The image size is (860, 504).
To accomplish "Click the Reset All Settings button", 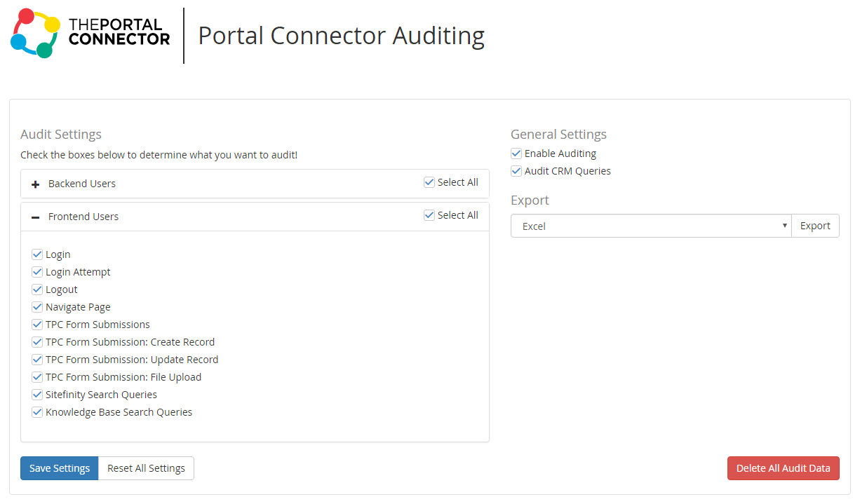I will [x=146, y=468].
